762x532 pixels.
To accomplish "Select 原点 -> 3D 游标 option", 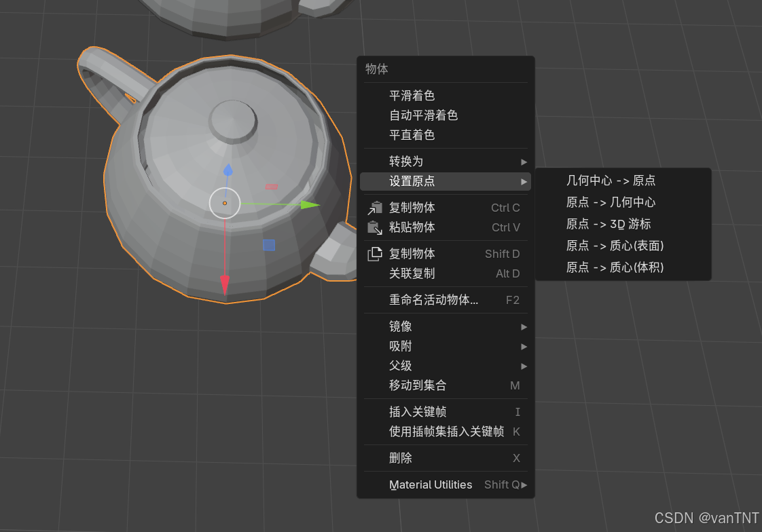I will (623, 224).
